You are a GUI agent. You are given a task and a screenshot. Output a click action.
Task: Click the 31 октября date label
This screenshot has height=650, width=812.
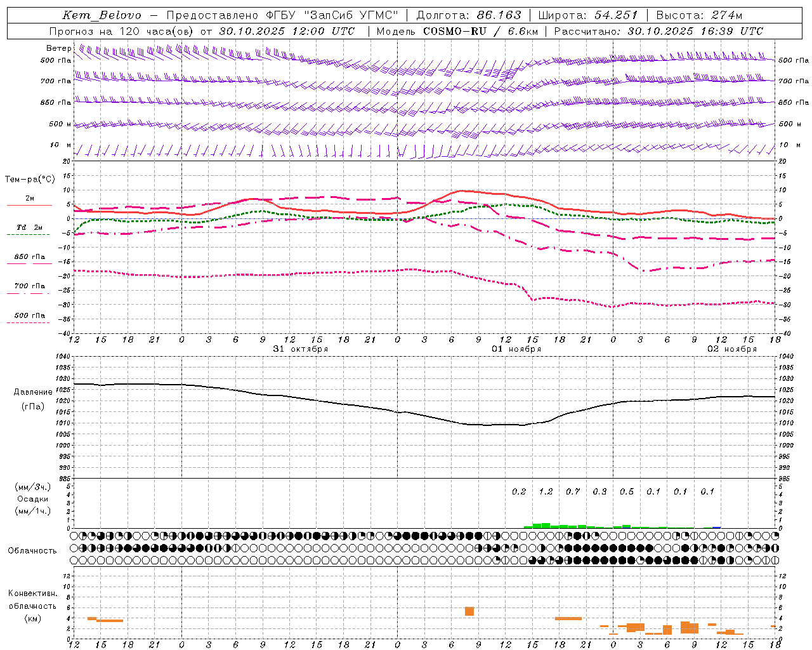pos(301,349)
